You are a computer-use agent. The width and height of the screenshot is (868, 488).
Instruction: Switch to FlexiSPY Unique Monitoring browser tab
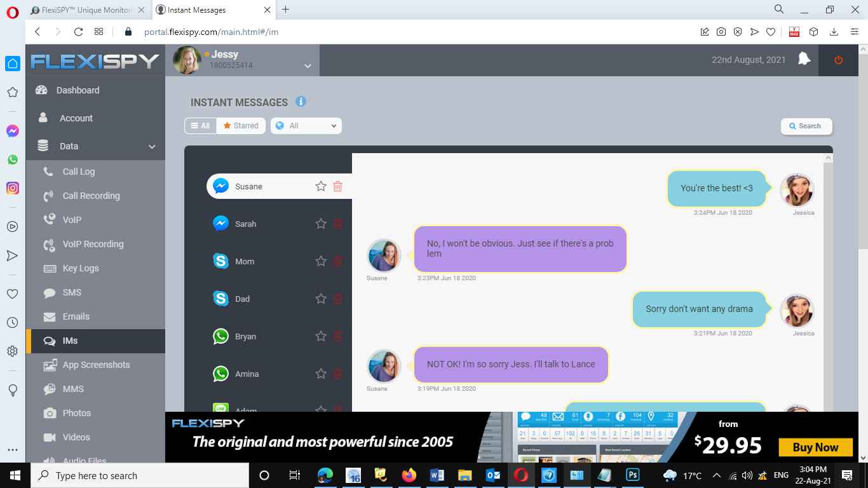click(x=88, y=10)
